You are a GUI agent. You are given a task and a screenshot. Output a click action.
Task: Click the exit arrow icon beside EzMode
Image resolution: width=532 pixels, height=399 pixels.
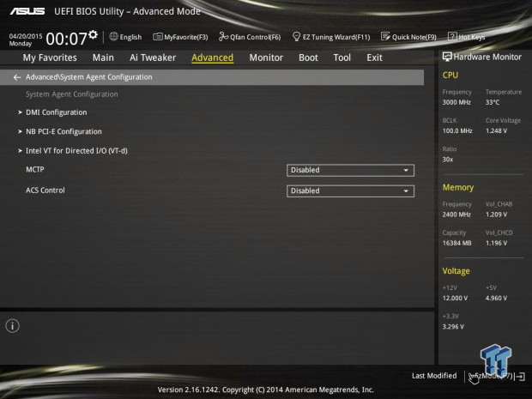click(522, 377)
